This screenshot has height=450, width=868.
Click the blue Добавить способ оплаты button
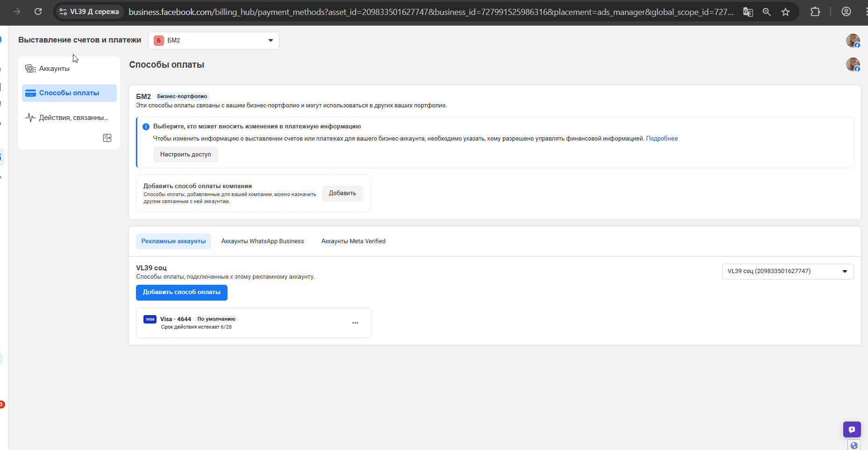pos(182,292)
